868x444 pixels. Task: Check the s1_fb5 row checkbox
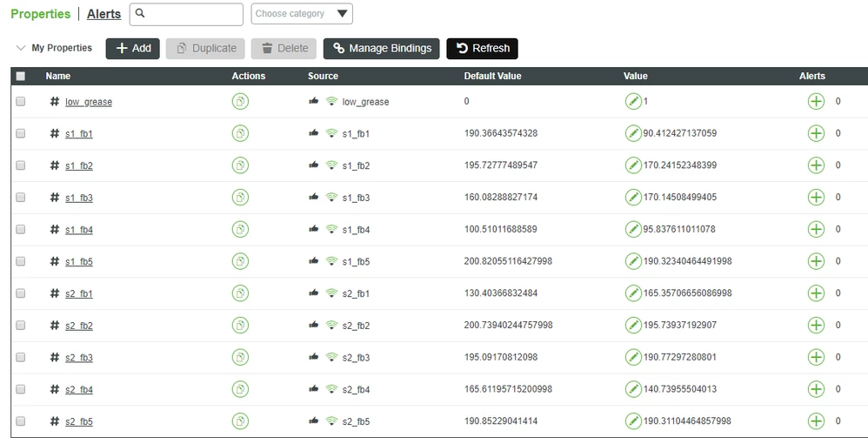pyautogui.click(x=21, y=261)
